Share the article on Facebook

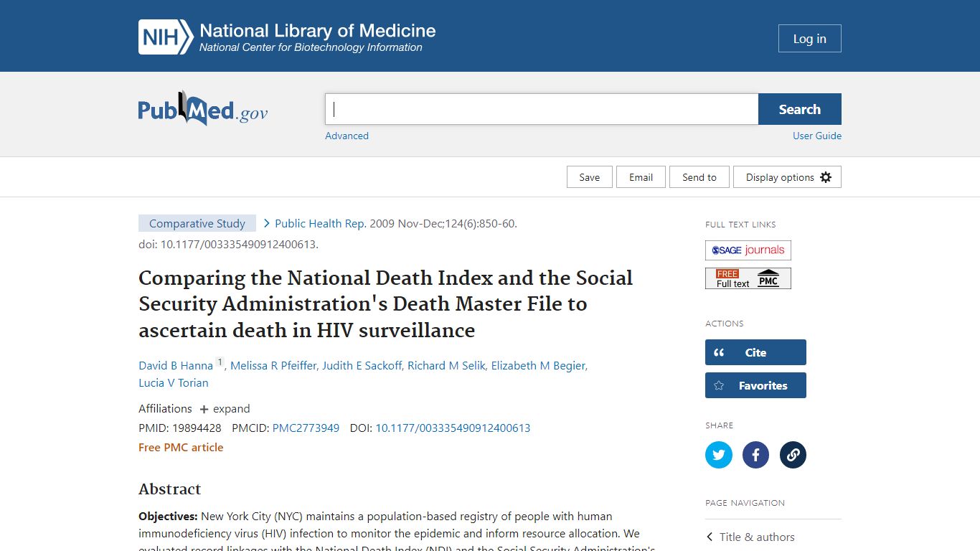tap(755, 455)
